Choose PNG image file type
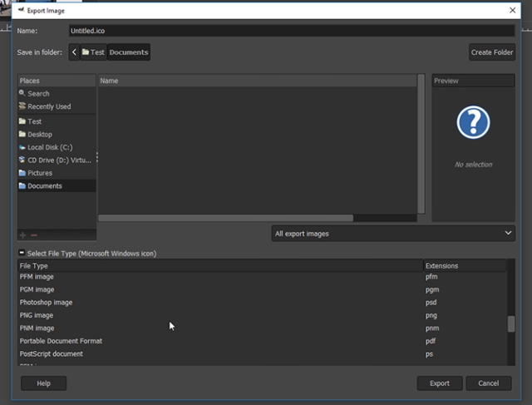 coord(37,315)
